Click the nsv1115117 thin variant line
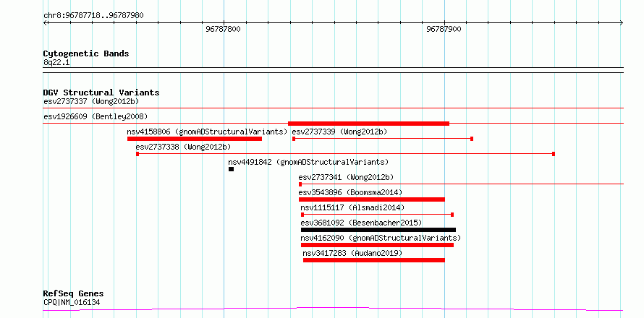The width and height of the screenshot is (644, 318). click(377, 215)
